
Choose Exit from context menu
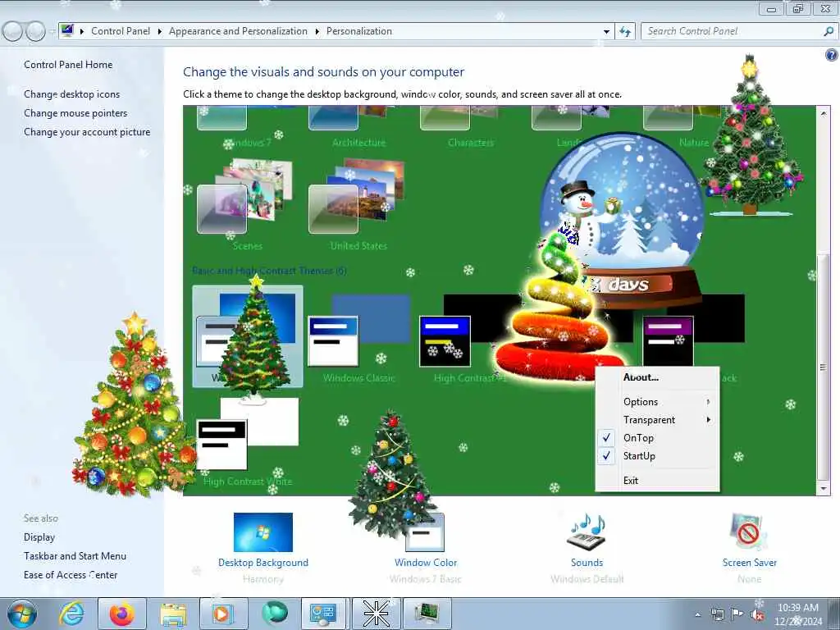pyautogui.click(x=657, y=481)
